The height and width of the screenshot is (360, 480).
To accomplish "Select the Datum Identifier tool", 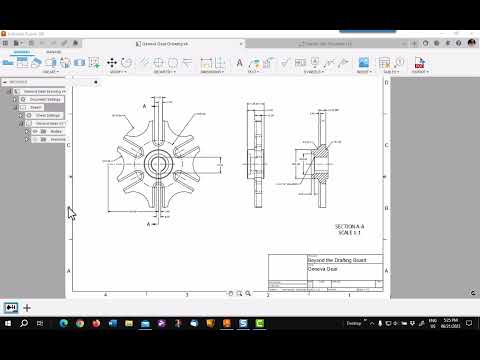I will (315, 62).
